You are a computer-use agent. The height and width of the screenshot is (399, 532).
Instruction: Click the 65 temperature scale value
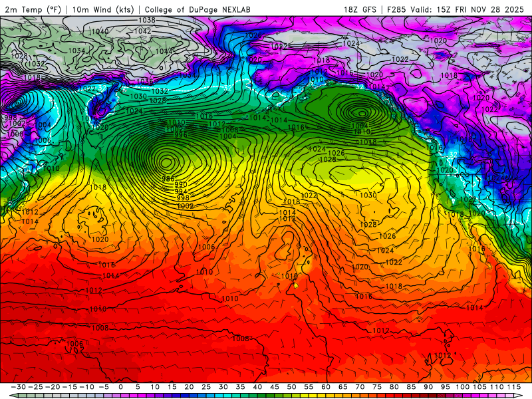pos(342,387)
